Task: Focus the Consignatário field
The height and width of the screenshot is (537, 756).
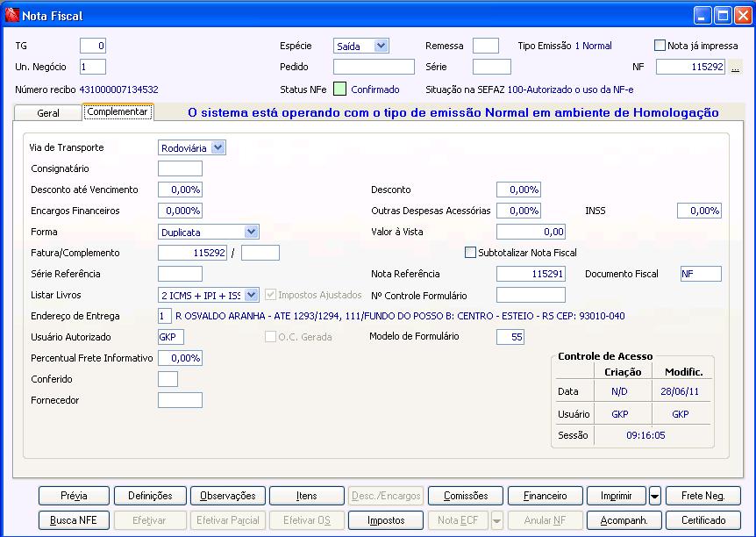Action: pos(180,168)
